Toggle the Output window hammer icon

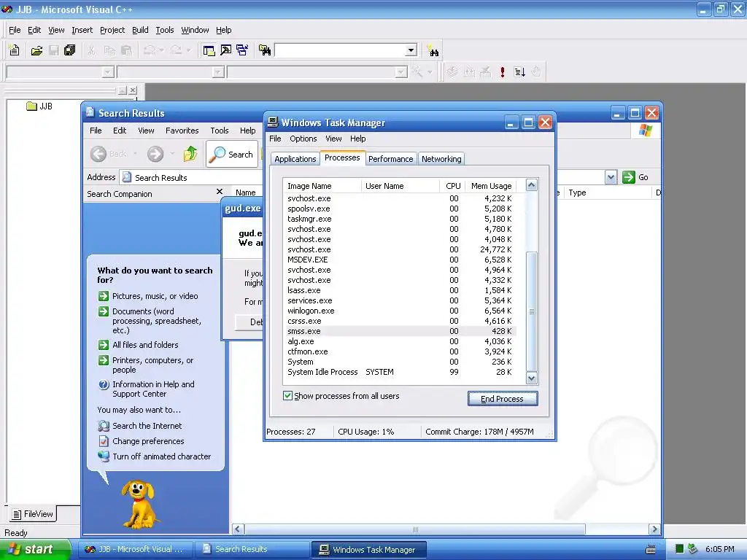click(226, 50)
